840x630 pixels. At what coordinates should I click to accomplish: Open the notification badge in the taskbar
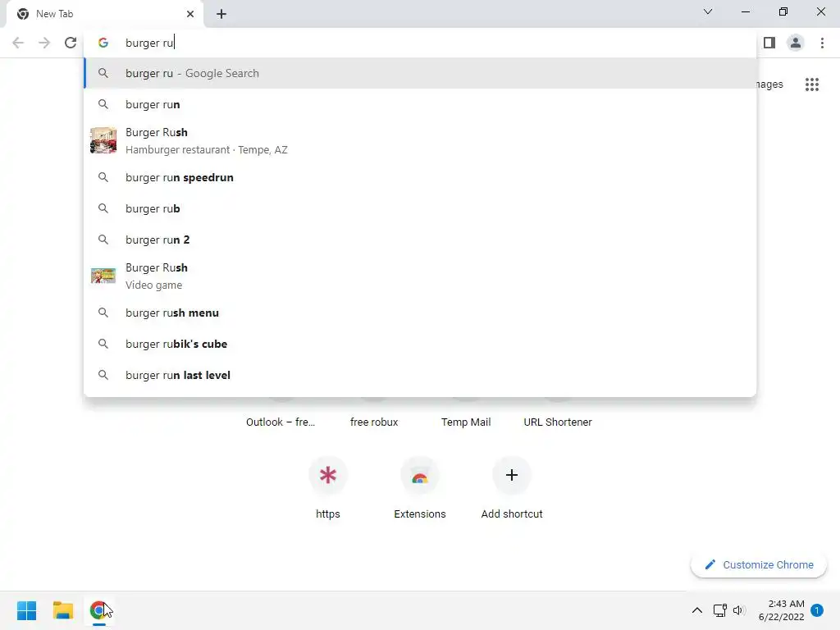[x=817, y=610]
